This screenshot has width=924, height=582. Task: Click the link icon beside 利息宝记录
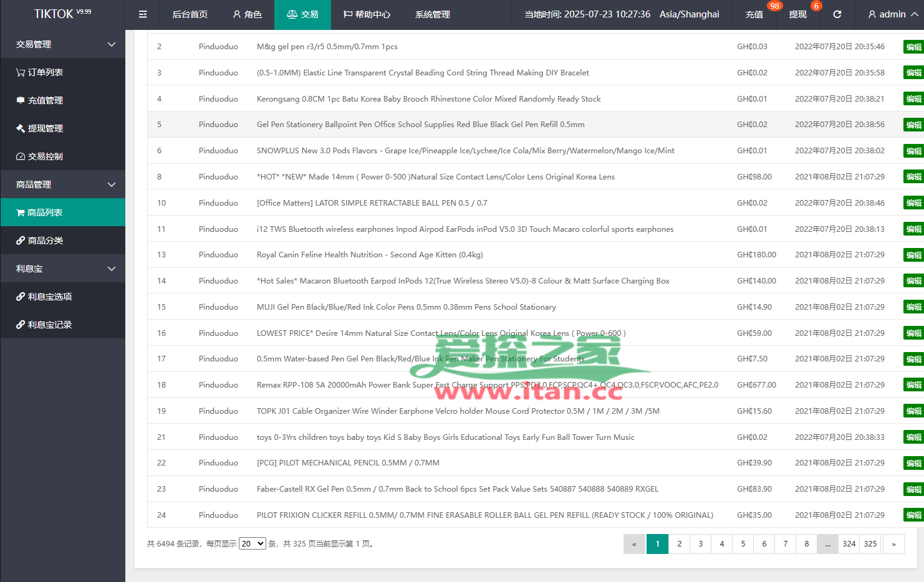[21, 325]
